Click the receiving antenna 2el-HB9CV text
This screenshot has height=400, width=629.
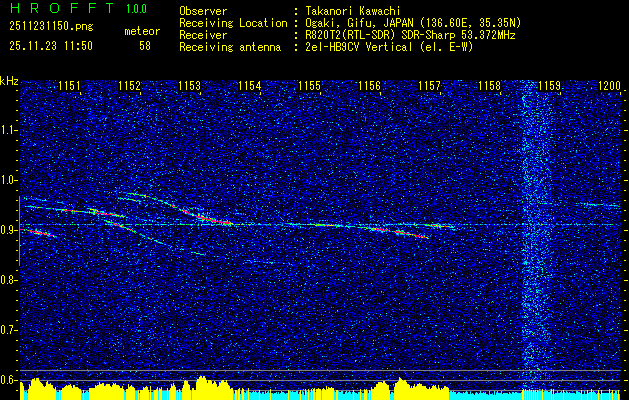(389, 47)
